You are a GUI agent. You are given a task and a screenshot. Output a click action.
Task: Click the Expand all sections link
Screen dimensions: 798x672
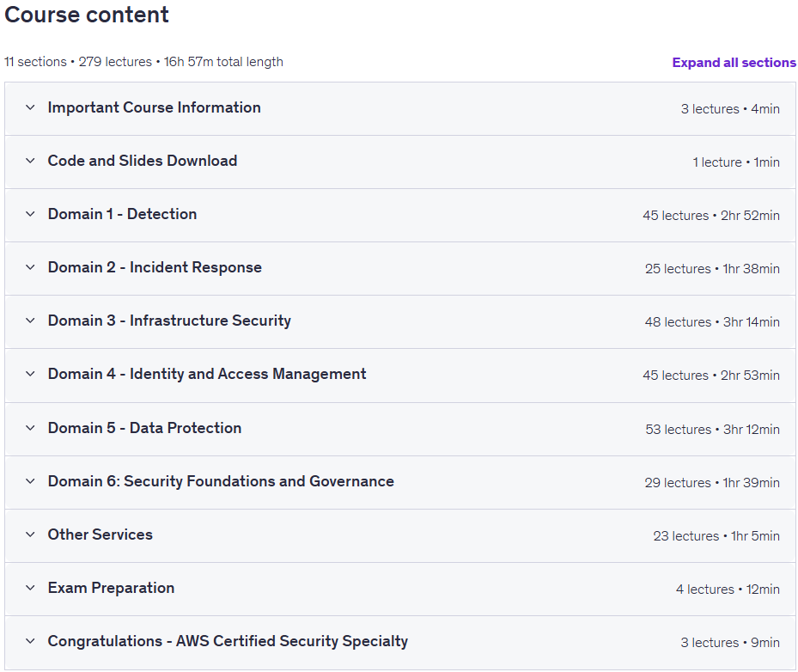[734, 63]
